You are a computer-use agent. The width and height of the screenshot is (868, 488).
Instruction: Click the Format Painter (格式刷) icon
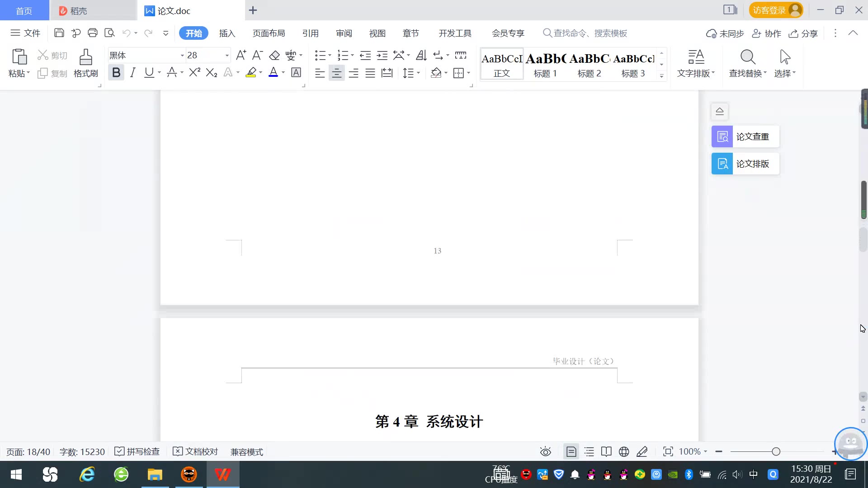[85, 63]
